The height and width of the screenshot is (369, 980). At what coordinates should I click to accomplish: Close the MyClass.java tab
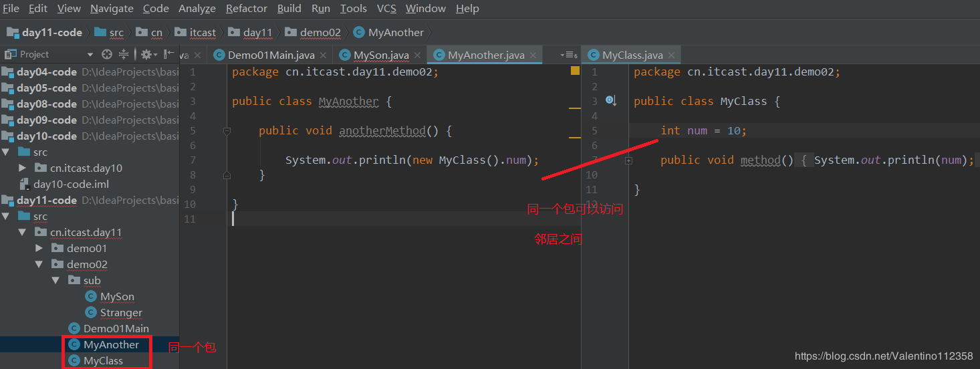pyautogui.click(x=671, y=55)
